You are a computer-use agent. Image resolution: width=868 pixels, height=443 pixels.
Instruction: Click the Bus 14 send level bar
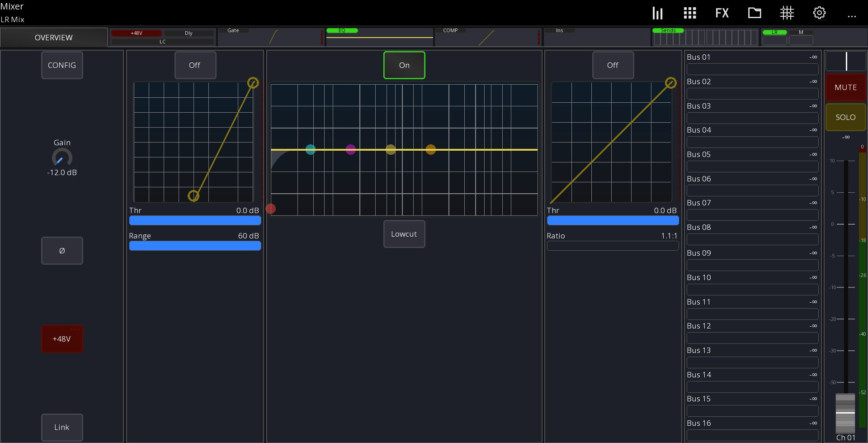(753, 387)
